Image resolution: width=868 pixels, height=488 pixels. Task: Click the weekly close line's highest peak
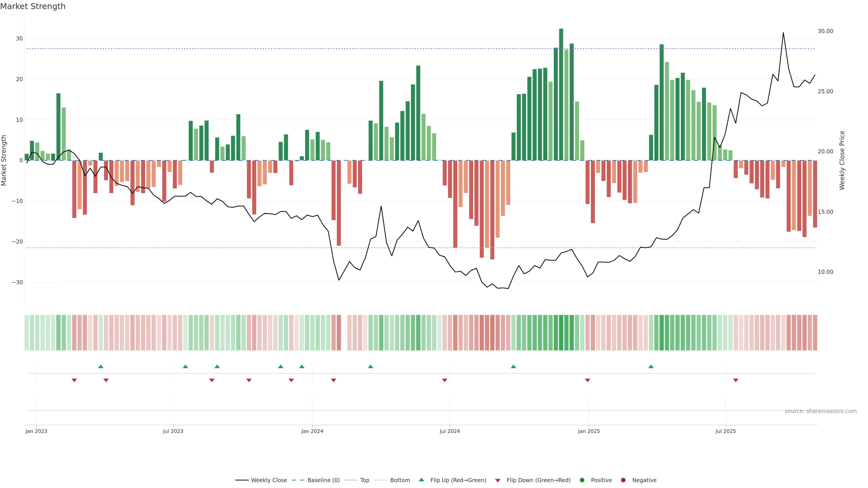783,33
